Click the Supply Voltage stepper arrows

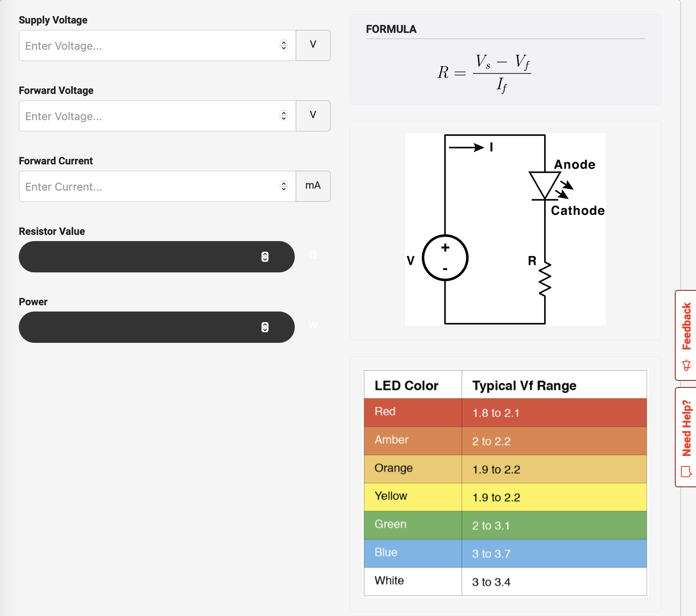tap(284, 45)
